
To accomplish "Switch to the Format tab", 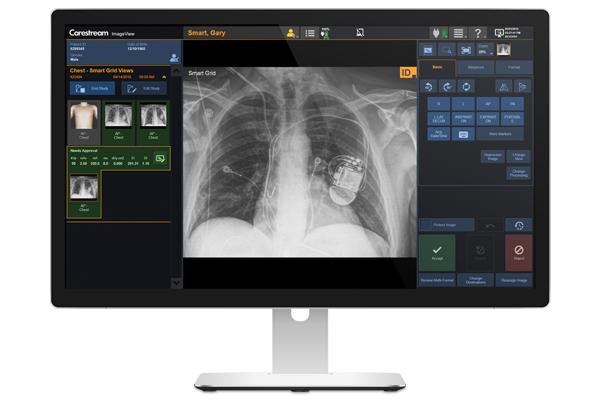I will coord(514,67).
